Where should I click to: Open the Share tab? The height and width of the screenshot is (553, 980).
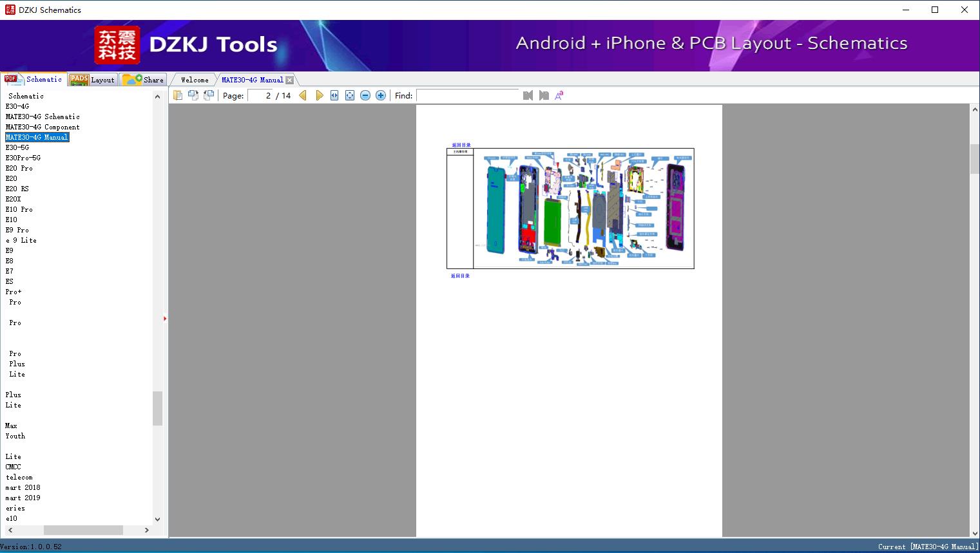coord(144,80)
